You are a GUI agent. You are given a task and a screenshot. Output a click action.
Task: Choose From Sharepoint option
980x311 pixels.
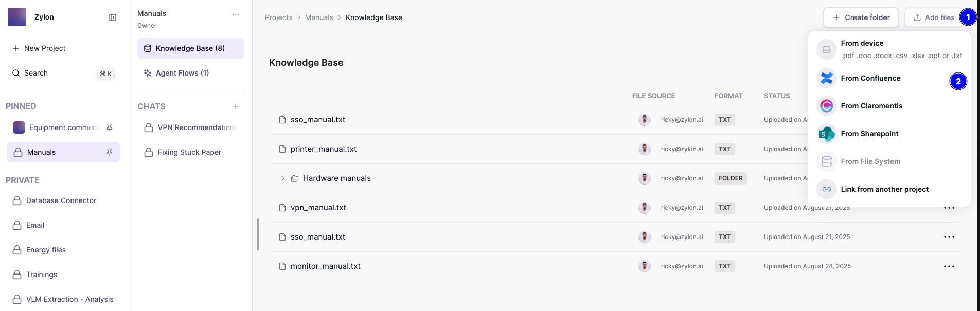click(869, 134)
